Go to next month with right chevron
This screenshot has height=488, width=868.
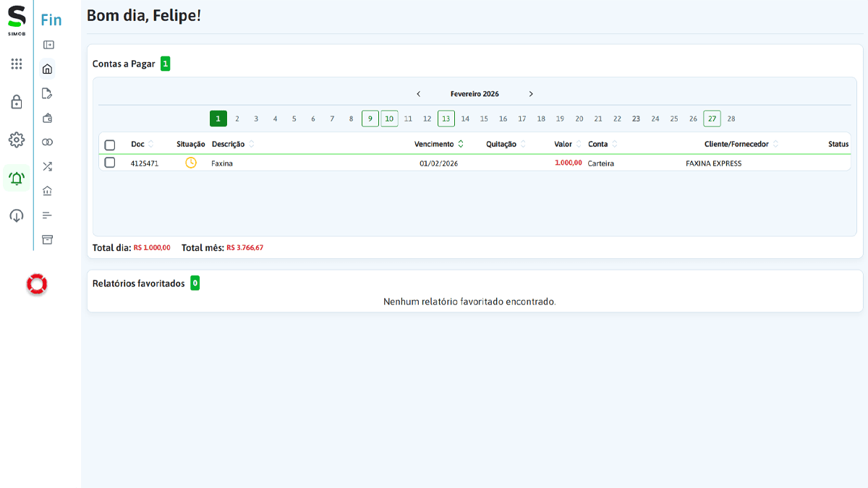[531, 93]
